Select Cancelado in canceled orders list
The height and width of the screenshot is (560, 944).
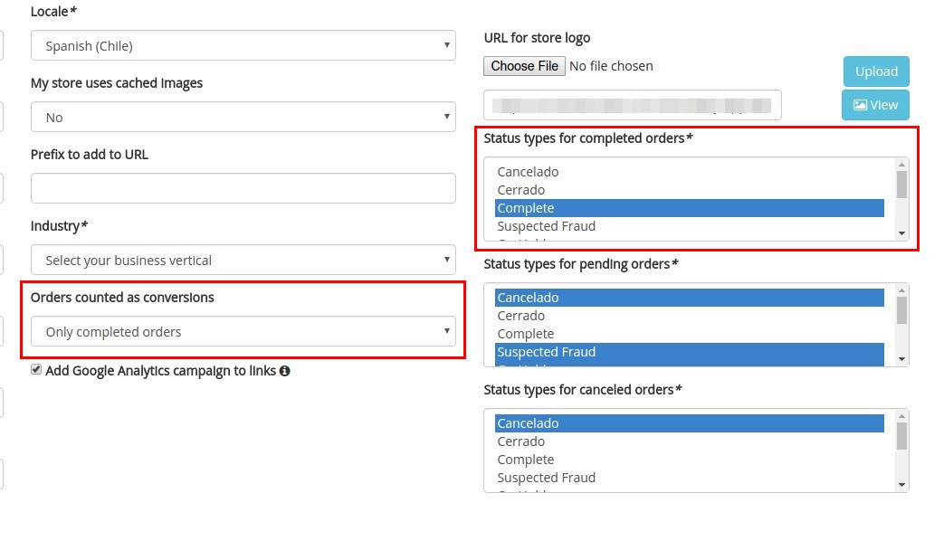pos(690,423)
